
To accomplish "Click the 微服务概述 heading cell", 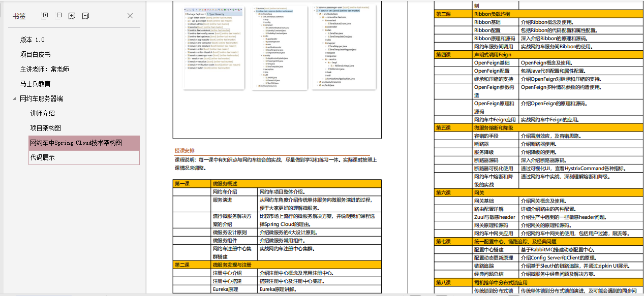I will tap(296, 184).
